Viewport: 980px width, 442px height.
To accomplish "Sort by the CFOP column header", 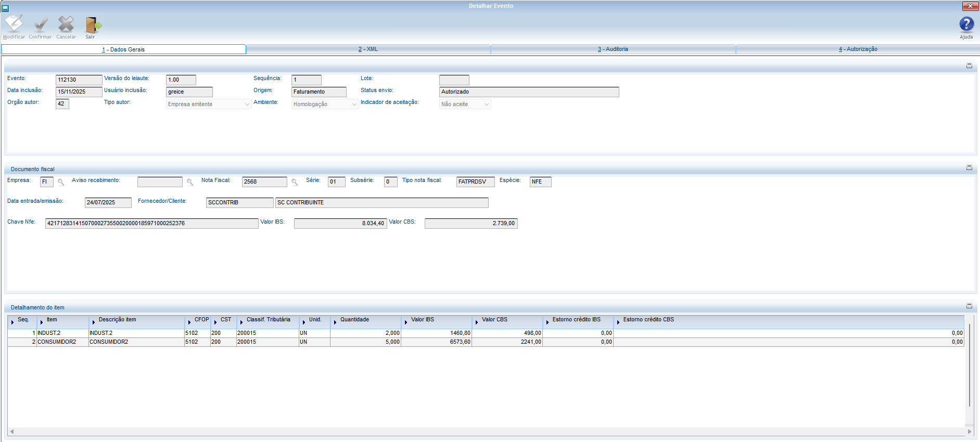I will pos(197,322).
